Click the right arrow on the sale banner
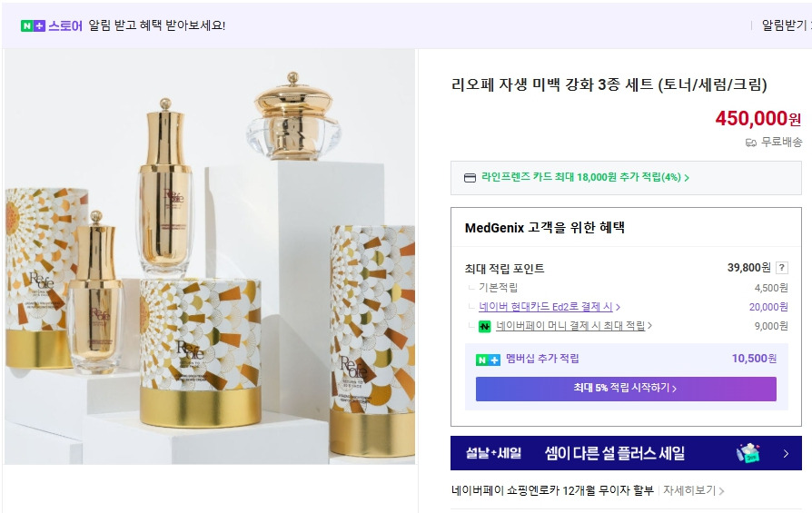This screenshot has height=513, width=812. click(786, 453)
